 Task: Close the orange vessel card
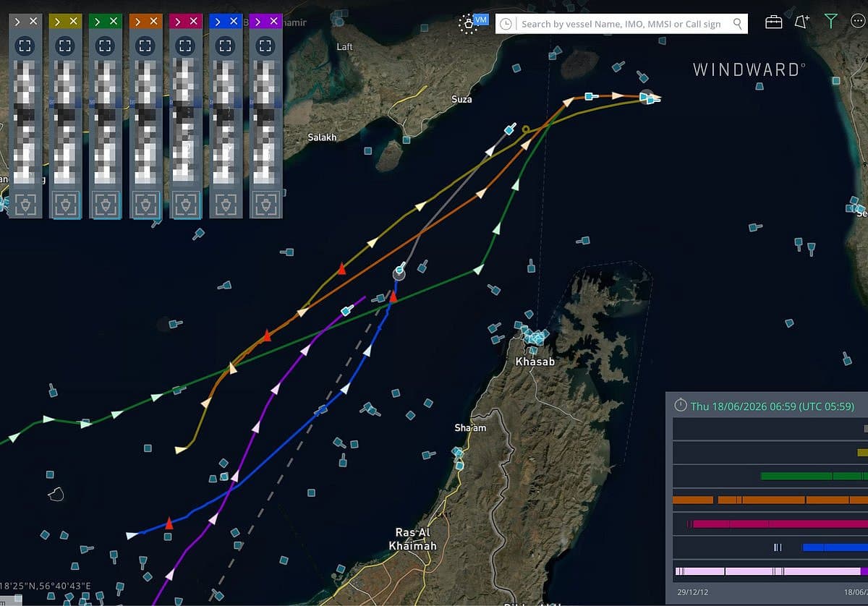pyautogui.click(x=153, y=22)
